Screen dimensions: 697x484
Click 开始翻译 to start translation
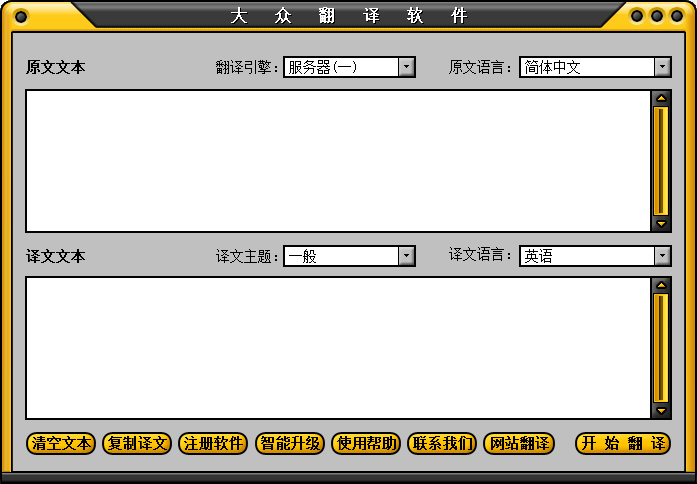pyautogui.click(x=623, y=444)
